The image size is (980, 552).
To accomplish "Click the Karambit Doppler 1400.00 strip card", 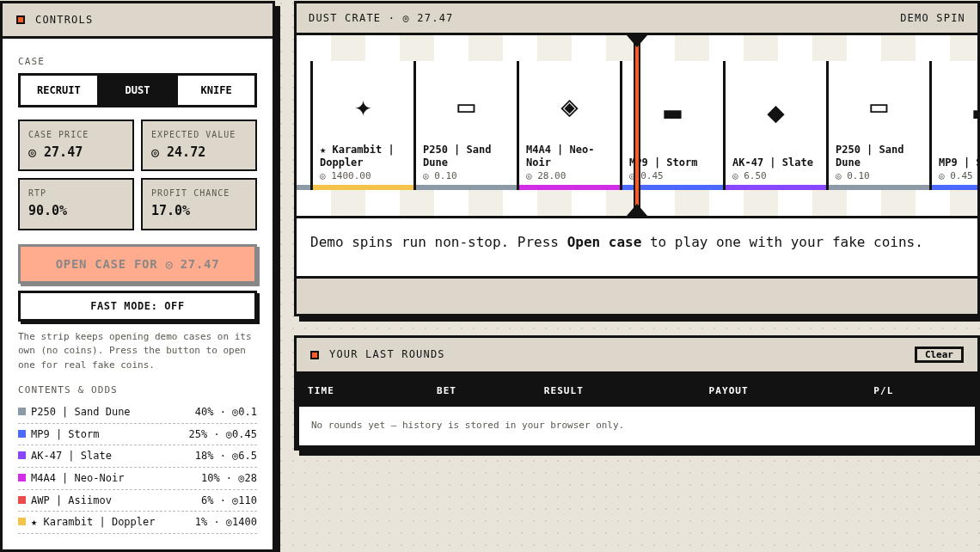I will [363, 125].
